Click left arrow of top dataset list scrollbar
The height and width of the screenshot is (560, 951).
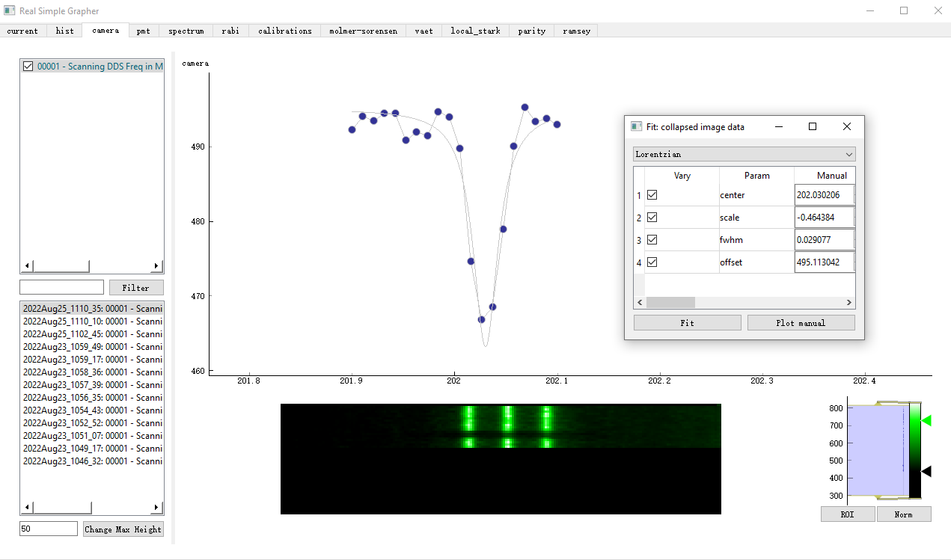tap(27, 266)
